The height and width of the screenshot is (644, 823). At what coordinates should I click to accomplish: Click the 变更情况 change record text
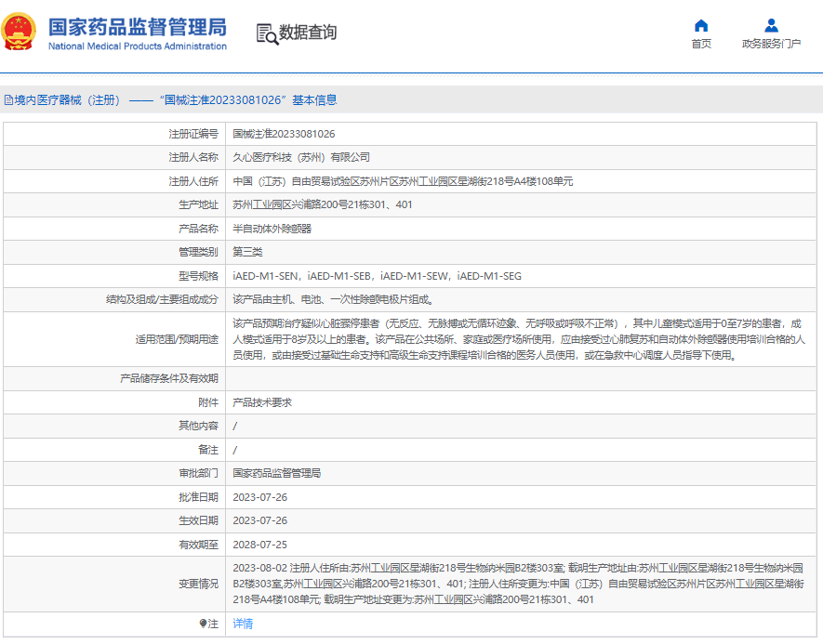[519, 584]
